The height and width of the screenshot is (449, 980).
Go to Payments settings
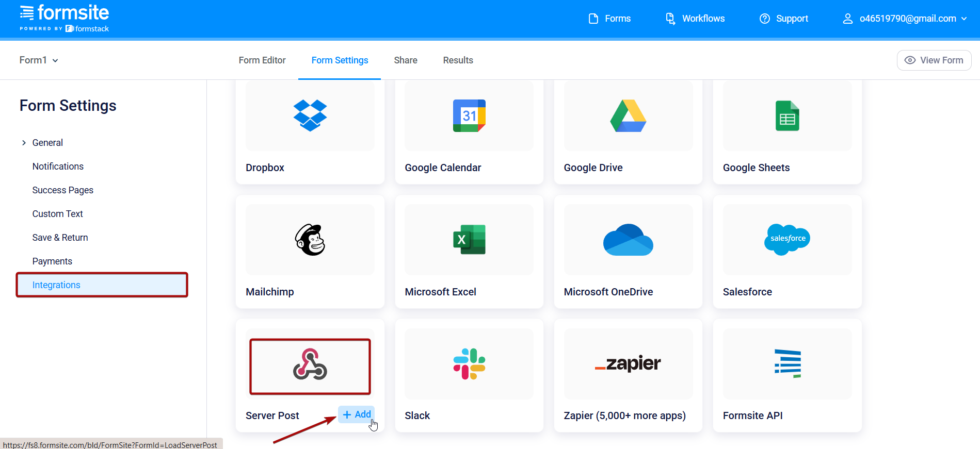click(x=52, y=261)
